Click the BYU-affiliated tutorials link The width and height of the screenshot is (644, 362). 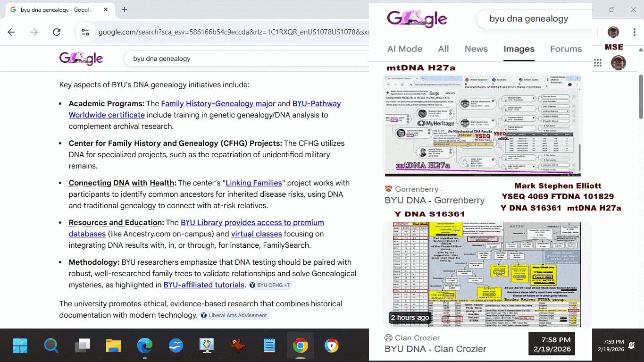point(204,285)
